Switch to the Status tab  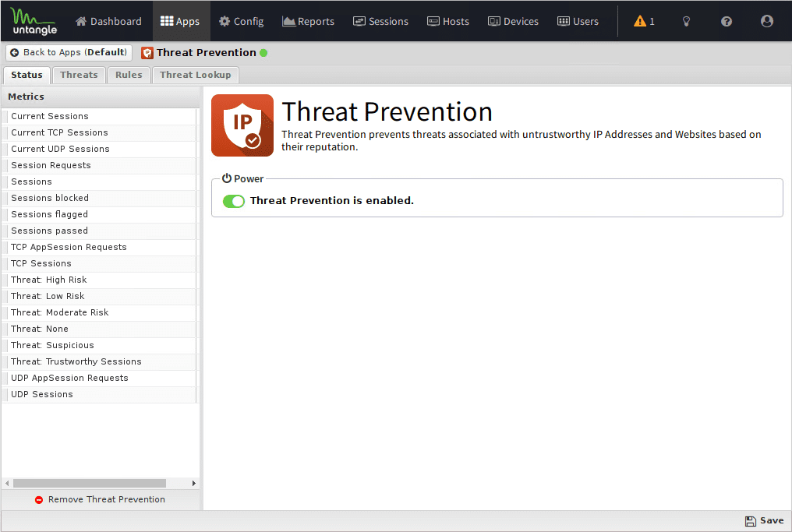coord(27,75)
